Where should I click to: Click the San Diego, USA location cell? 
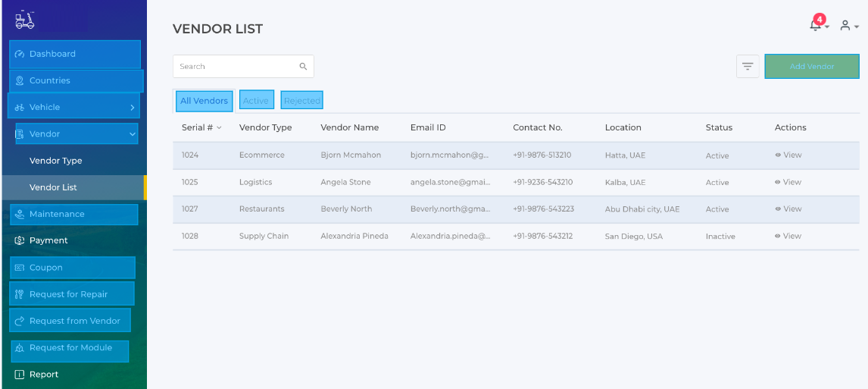pyautogui.click(x=633, y=236)
